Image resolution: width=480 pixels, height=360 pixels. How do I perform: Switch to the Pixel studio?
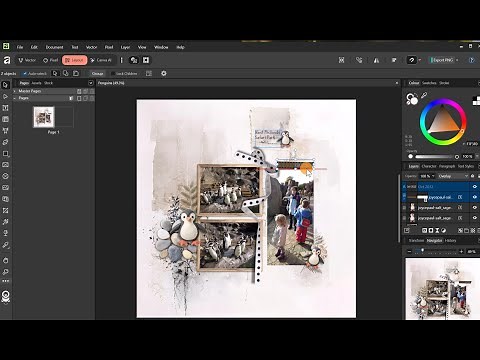(51, 60)
